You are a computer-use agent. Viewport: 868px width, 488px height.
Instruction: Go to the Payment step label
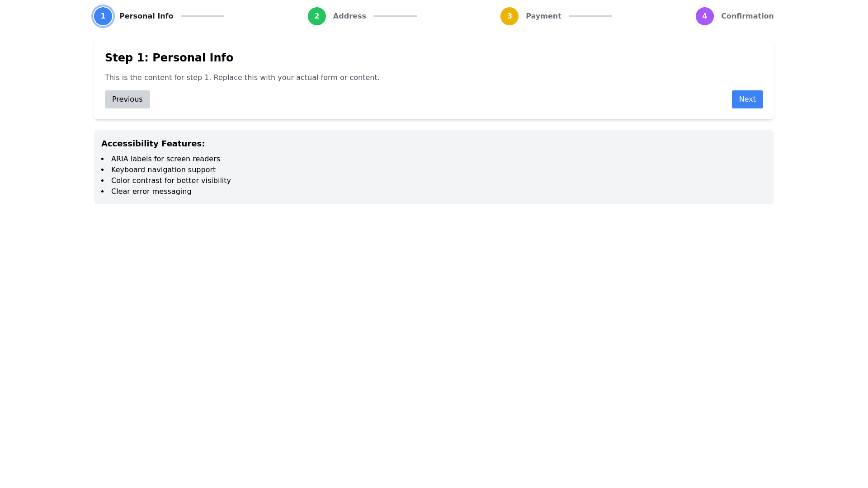point(543,16)
